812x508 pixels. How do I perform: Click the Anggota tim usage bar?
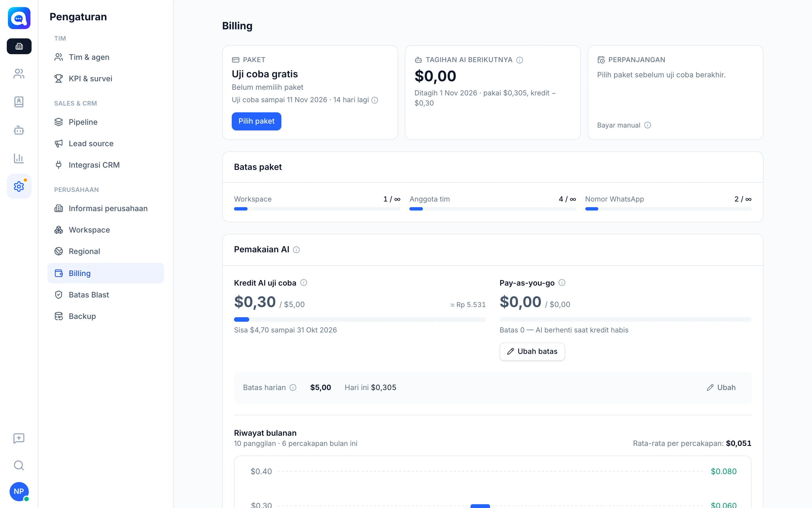tap(493, 209)
